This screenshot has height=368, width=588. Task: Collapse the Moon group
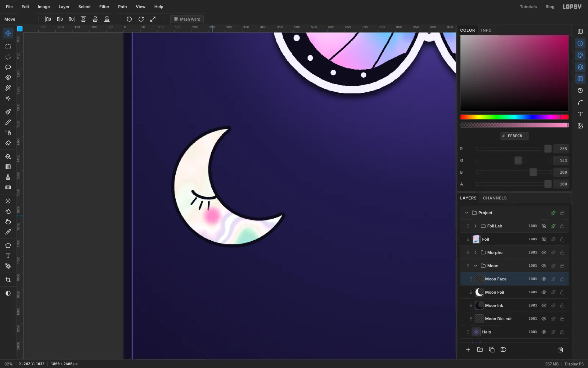click(476, 266)
